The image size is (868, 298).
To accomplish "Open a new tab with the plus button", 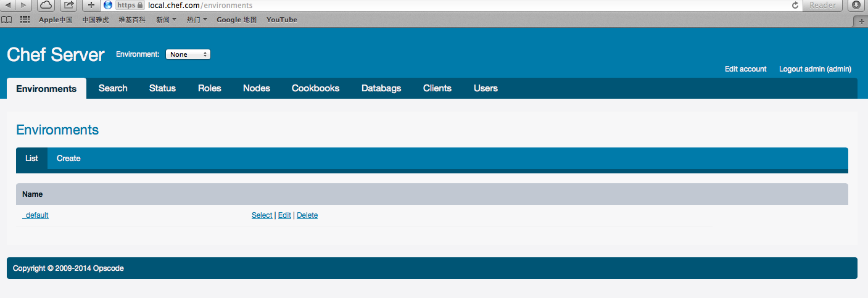I will pyautogui.click(x=861, y=21).
